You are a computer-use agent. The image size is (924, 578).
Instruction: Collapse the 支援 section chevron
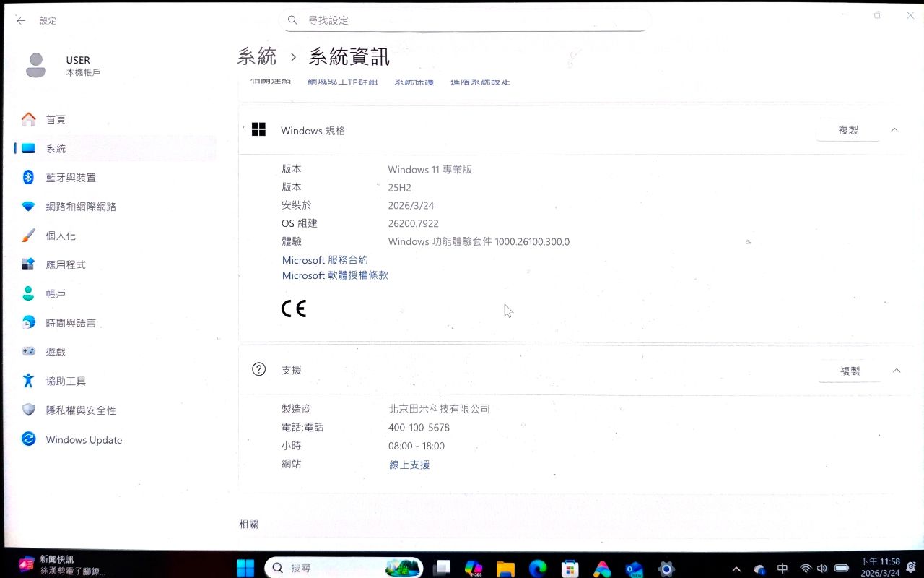(896, 371)
